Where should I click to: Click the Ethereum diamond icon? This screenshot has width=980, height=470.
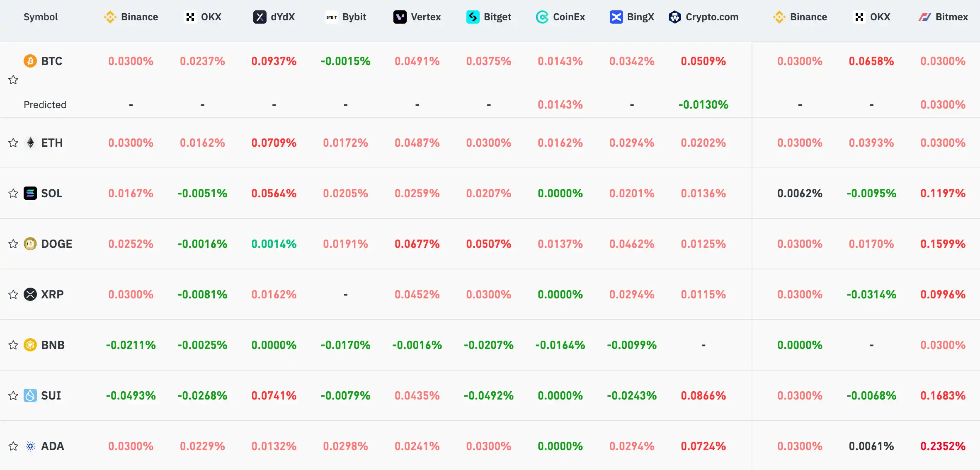pyautogui.click(x=30, y=143)
